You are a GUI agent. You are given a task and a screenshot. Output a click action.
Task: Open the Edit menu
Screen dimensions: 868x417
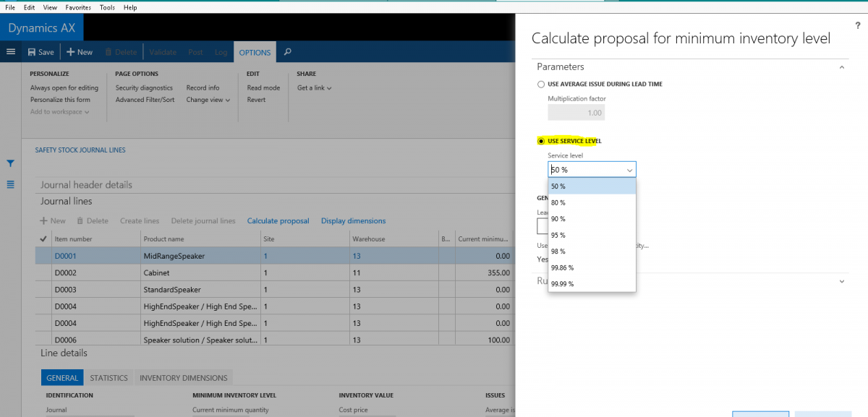[x=29, y=7]
